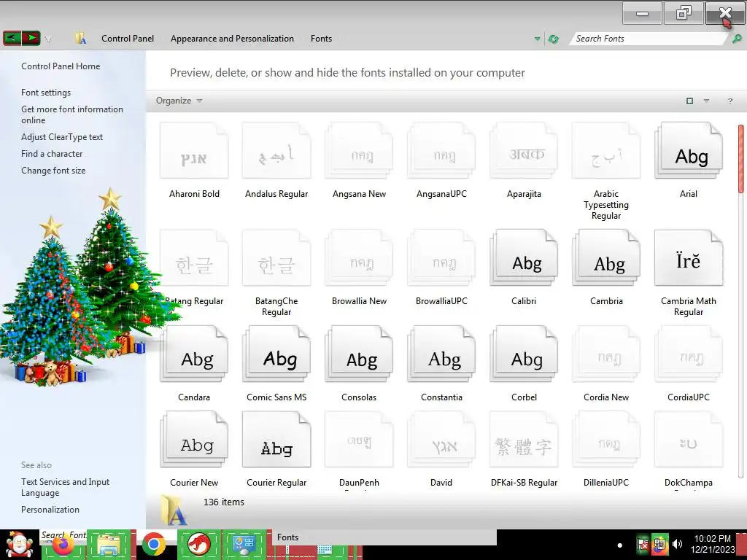Viewport: 747px width, 560px height.
Task: Select the Angsana New font family
Action: point(359,150)
